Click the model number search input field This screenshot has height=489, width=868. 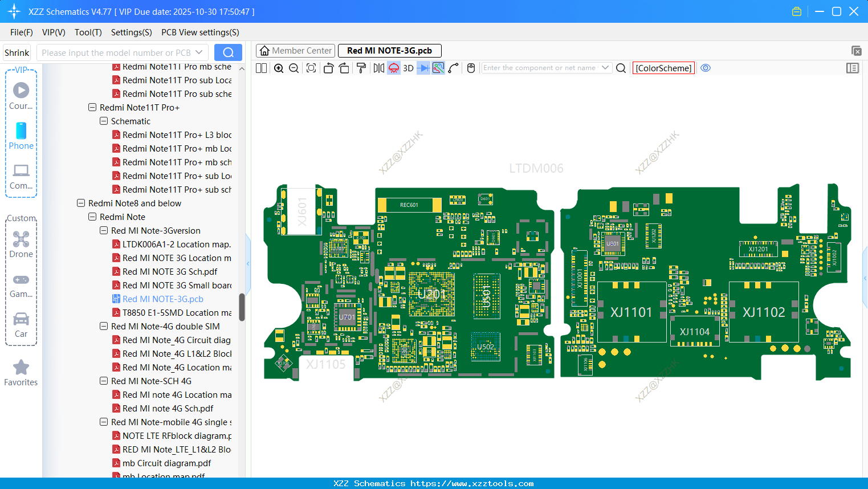(116, 53)
